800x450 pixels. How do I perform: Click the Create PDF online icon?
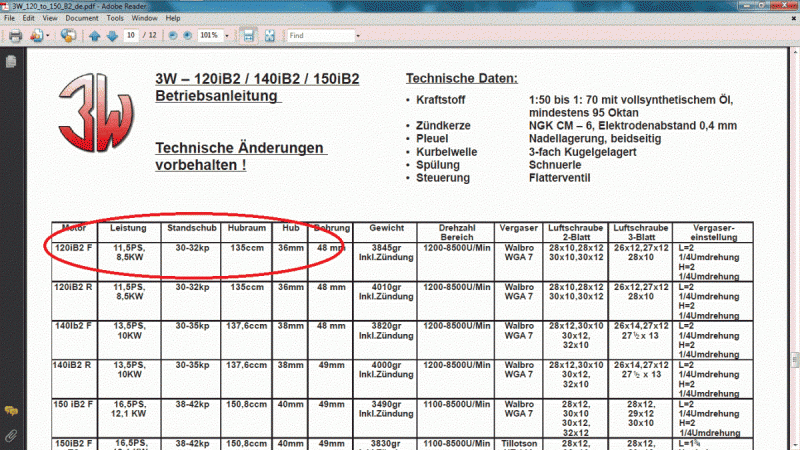point(37,35)
